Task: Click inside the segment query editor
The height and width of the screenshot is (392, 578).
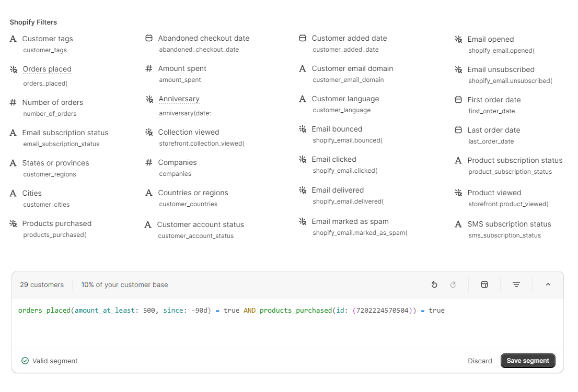Action: 287,323
